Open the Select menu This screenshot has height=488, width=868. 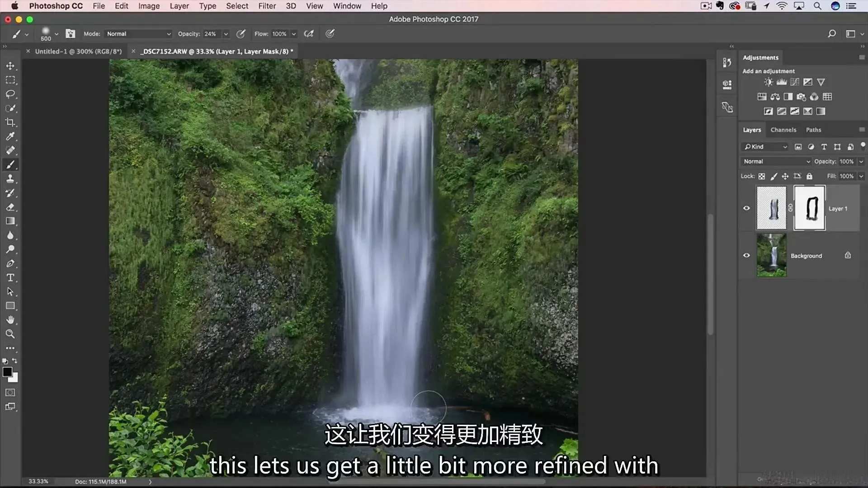[237, 6]
